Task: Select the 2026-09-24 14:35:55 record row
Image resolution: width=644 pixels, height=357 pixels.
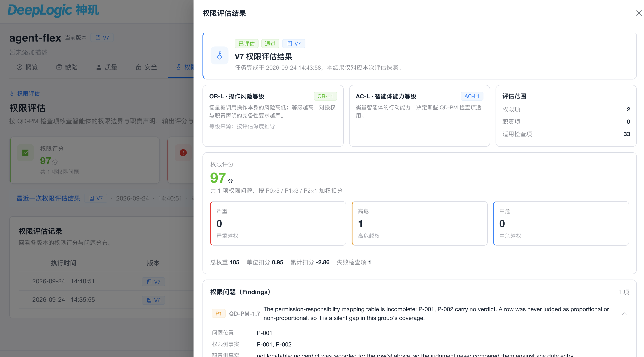Action: (106, 300)
